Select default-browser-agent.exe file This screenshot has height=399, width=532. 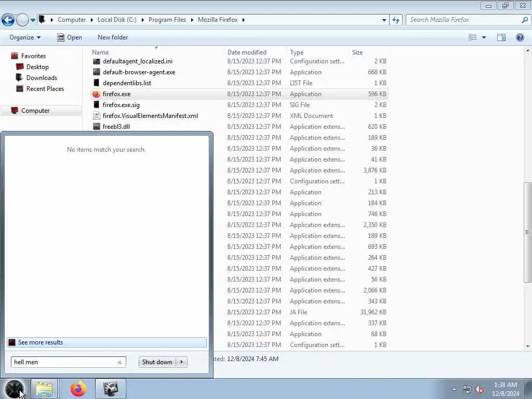coord(239,72)
